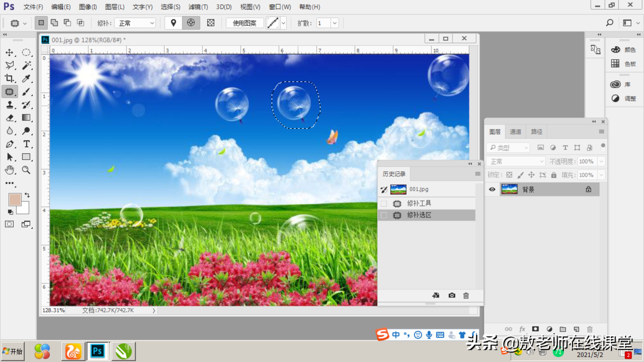Select the Eyedropper tool
Viewport: 644px width, 362px height.
click(x=26, y=78)
